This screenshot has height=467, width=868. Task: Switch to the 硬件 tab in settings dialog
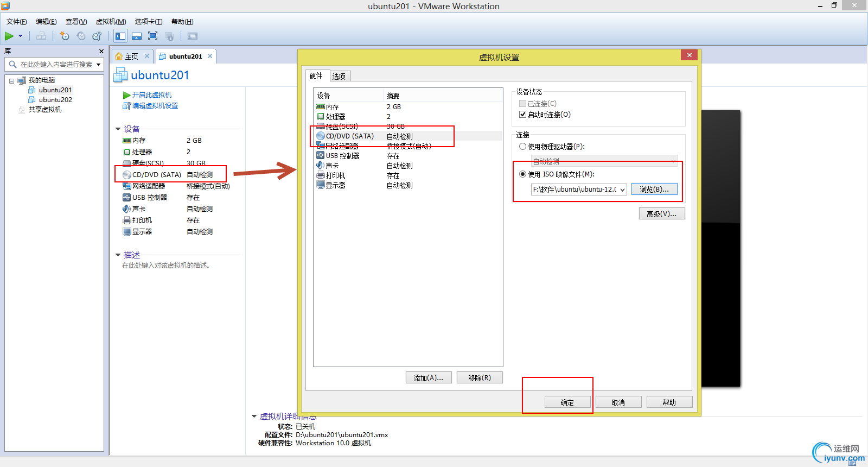pos(316,75)
